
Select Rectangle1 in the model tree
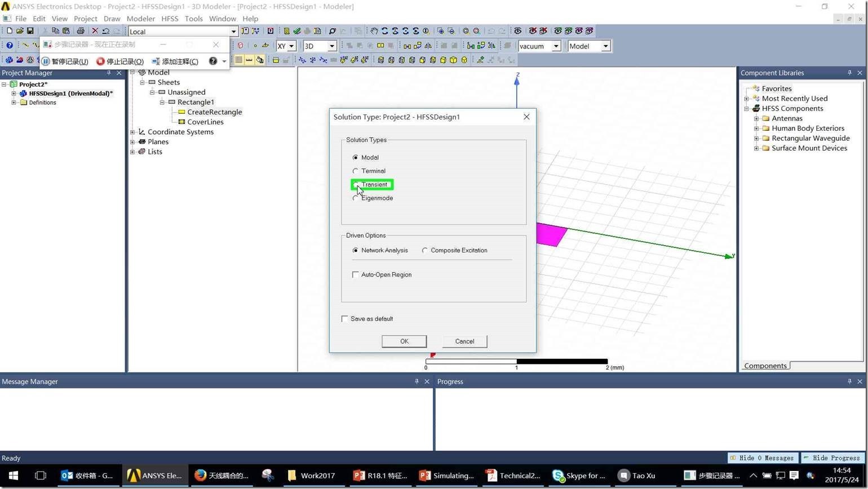[196, 102]
